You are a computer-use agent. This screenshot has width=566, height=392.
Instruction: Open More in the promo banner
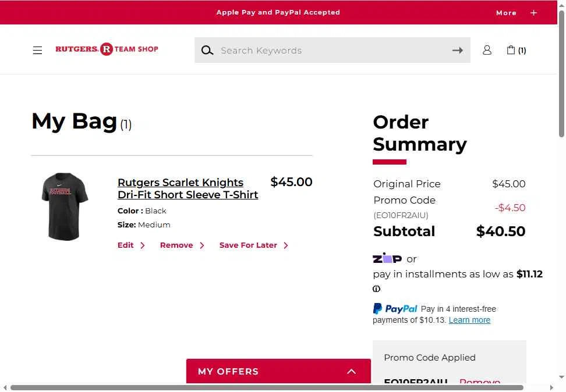[506, 13]
